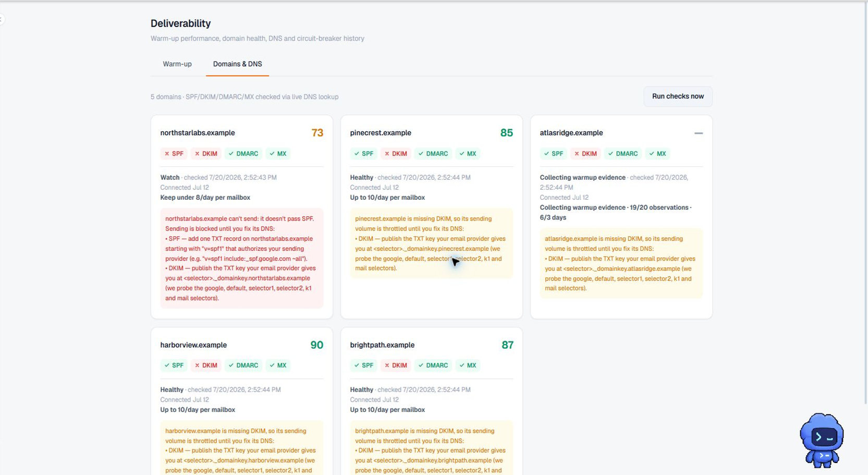868x475 pixels.
Task: Click the brightpath.example domain name
Action: [x=382, y=345]
